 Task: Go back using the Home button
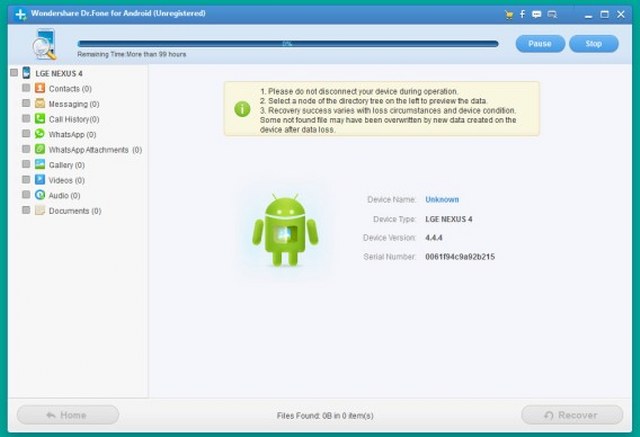pos(68,415)
